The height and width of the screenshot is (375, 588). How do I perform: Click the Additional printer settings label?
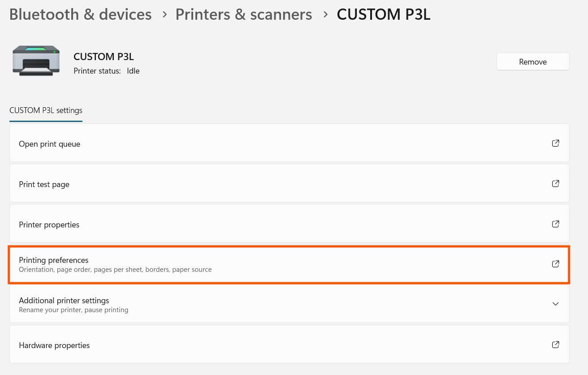point(64,301)
